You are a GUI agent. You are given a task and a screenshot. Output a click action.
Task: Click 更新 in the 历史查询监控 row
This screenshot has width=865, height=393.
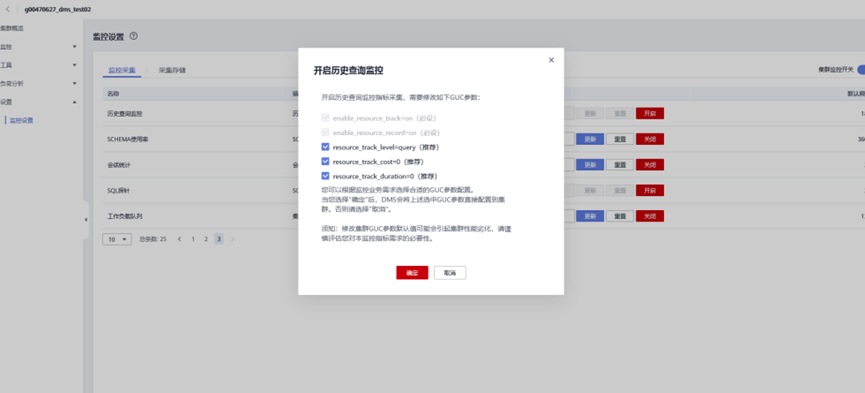pos(590,113)
